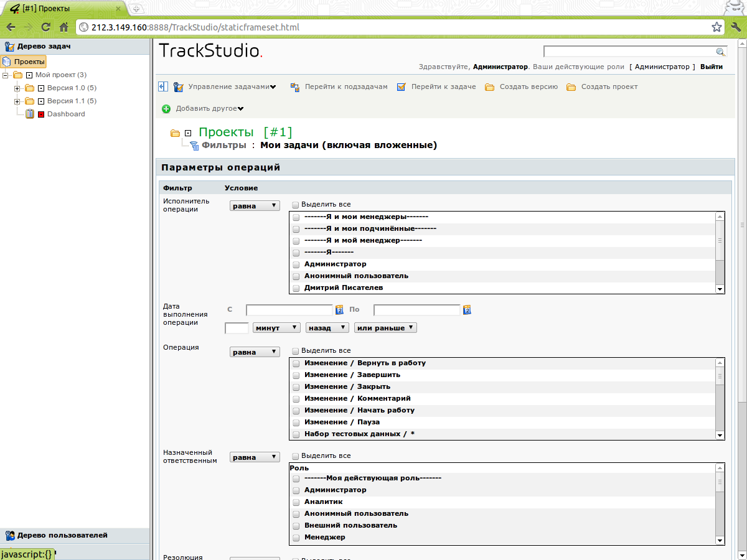Open a new browser tab
This screenshot has height=560, width=747.
136,9
